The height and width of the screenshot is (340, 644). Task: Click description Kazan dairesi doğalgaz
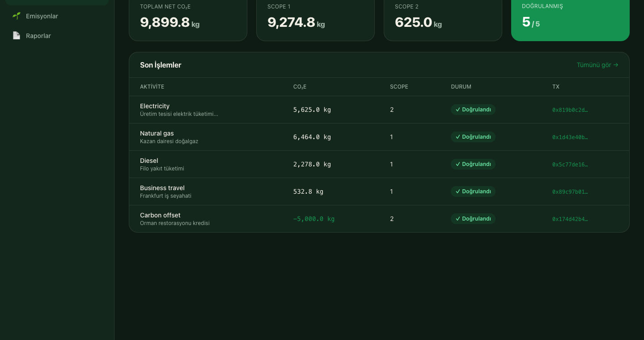coord(169,141)
